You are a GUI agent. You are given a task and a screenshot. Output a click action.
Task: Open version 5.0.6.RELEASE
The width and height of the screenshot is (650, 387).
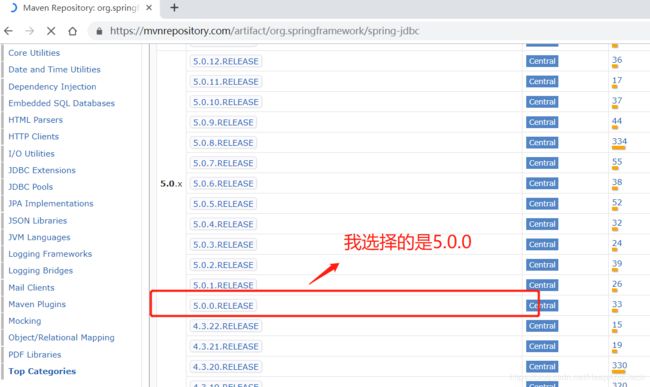[223, 183]
